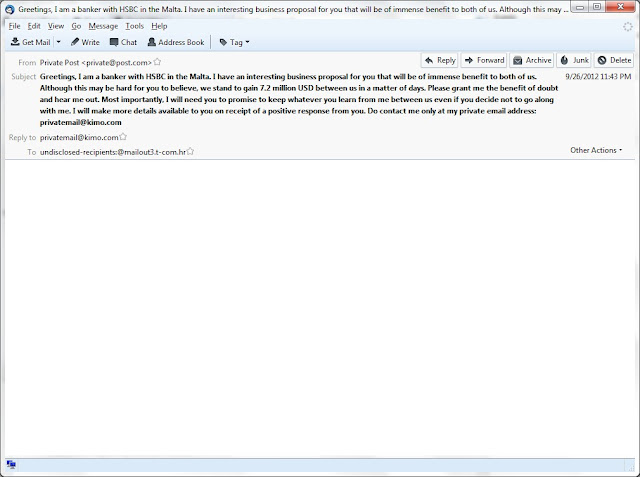Click the Thunderbird icon in title bar
The width and height of the screenshot is (640, 477).
10,9
